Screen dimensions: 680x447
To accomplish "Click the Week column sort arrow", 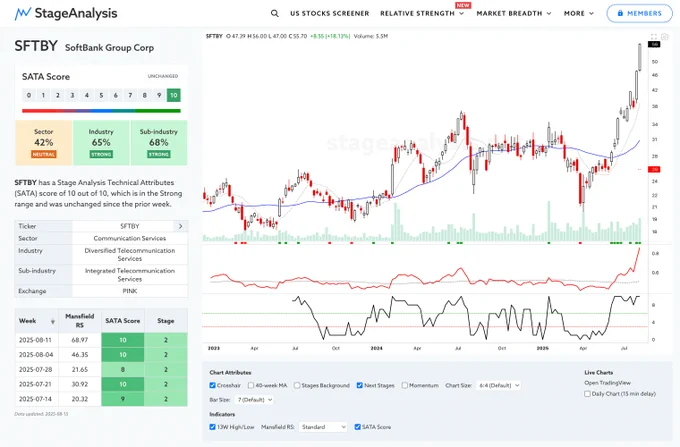I will (53, 321).
